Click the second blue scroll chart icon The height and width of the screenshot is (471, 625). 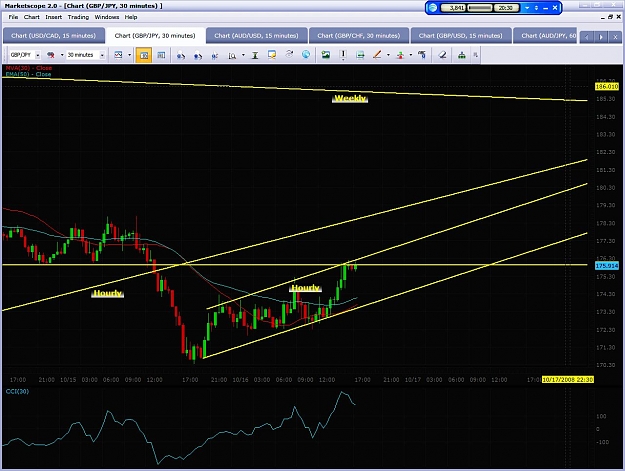pyautogui.click(x=197, y=55)
